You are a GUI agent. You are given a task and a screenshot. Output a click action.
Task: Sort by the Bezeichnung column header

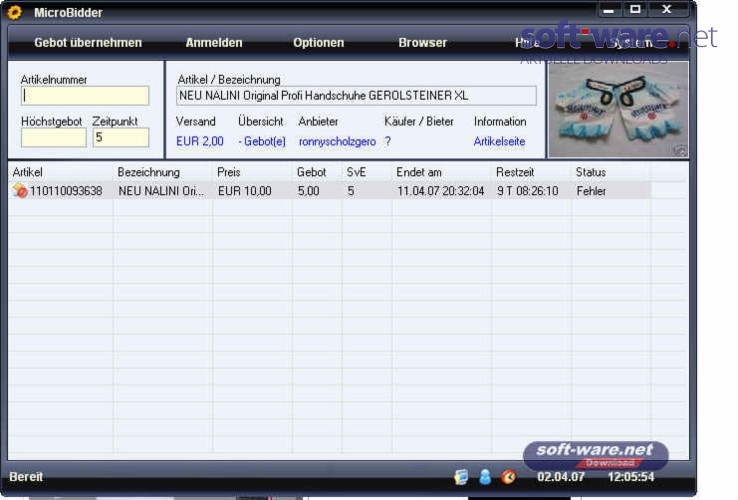point(163,172)
